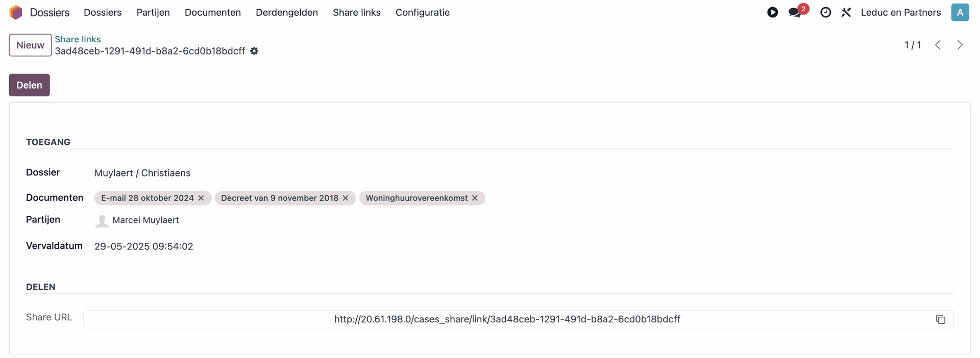Click the play icon in top bar
Image resolution: width=980 pixels, height=358 pixels.
(772, 12)
